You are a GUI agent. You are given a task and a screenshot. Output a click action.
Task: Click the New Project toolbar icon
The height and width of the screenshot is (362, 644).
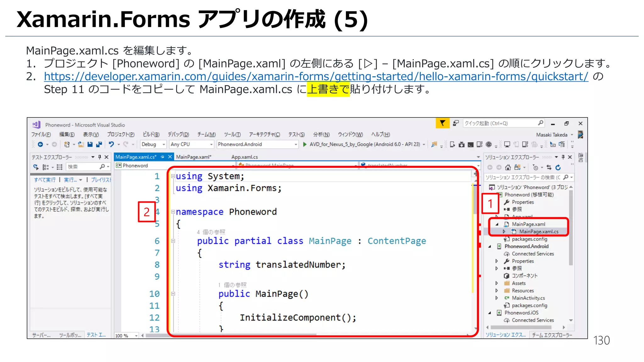[x=67, y=144]
